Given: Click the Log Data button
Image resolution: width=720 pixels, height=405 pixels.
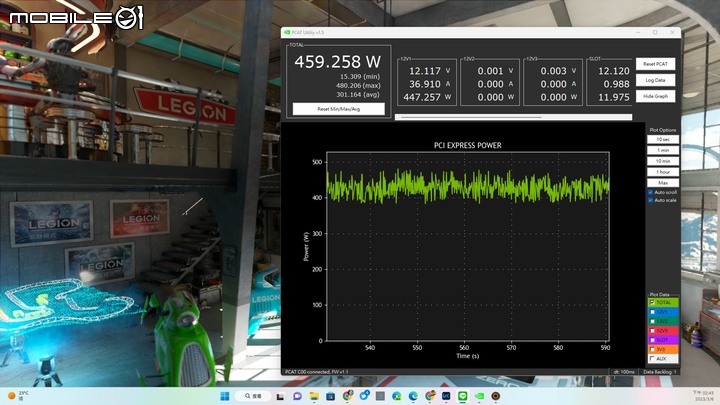Looking at the screenshot, I should (x=655, y=80).
